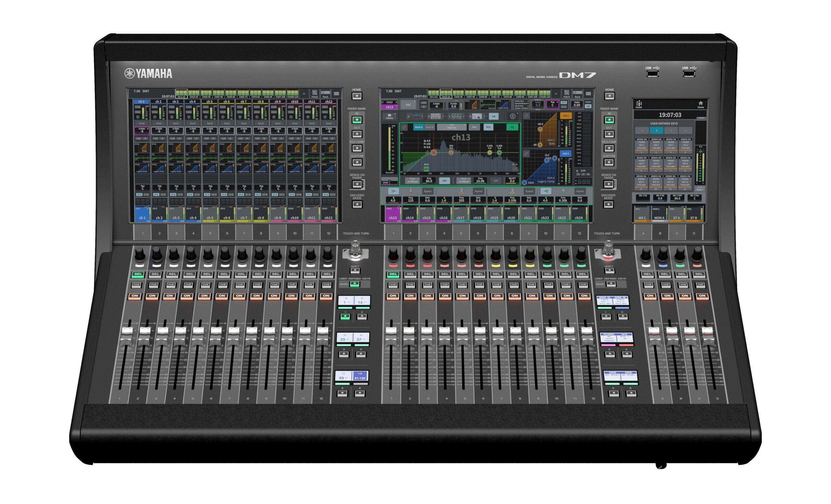The image size is (831, 504).
Task: Open Knob Bank 2 dropdown on utility screen
Action: point(700,189)
